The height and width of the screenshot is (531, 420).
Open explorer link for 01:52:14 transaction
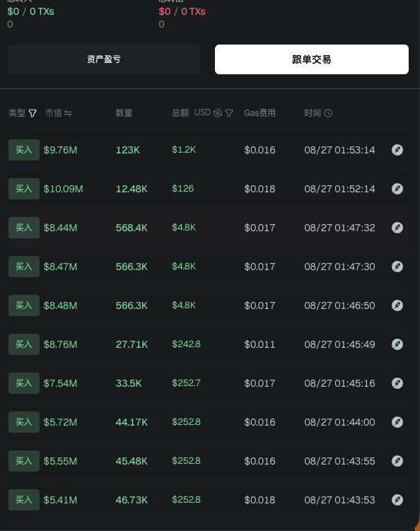(x=397, y=189)
